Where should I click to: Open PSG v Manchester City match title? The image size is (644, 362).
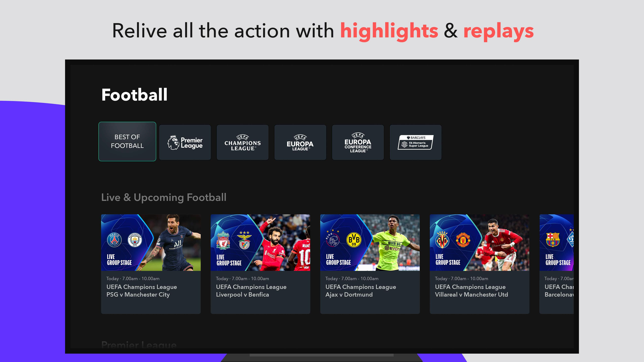point(138,295)
